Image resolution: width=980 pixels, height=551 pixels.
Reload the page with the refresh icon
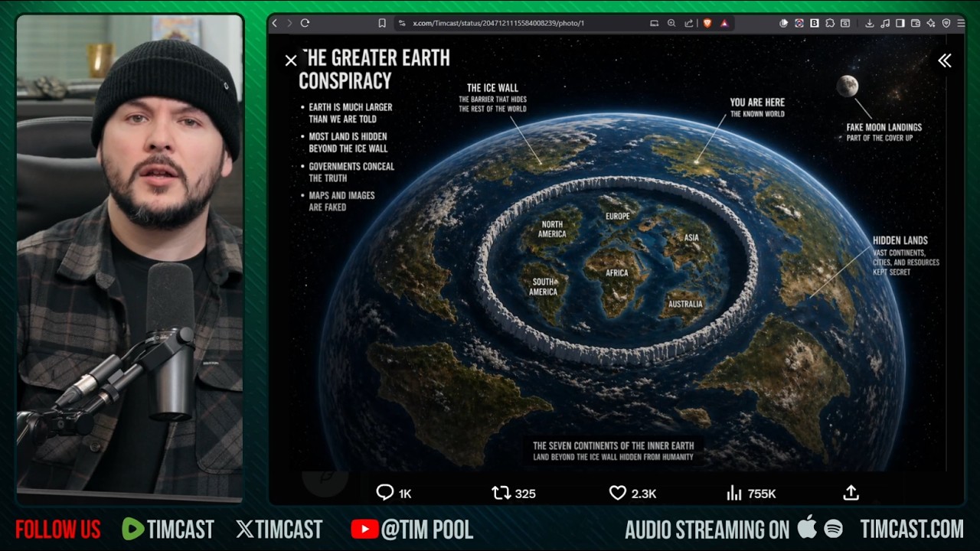pos(305,23)
